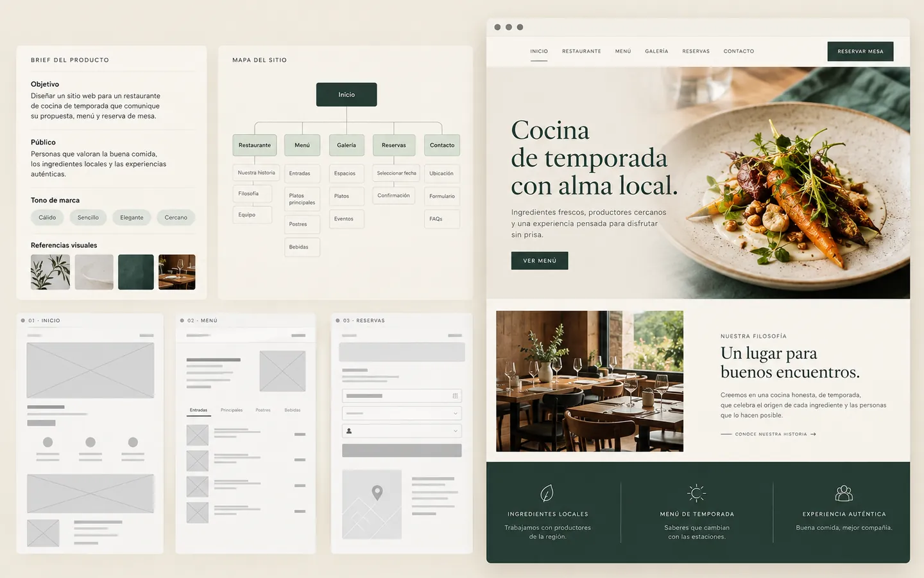
Task: Select Galería in the website navigation bar
Action: [656, 51]
